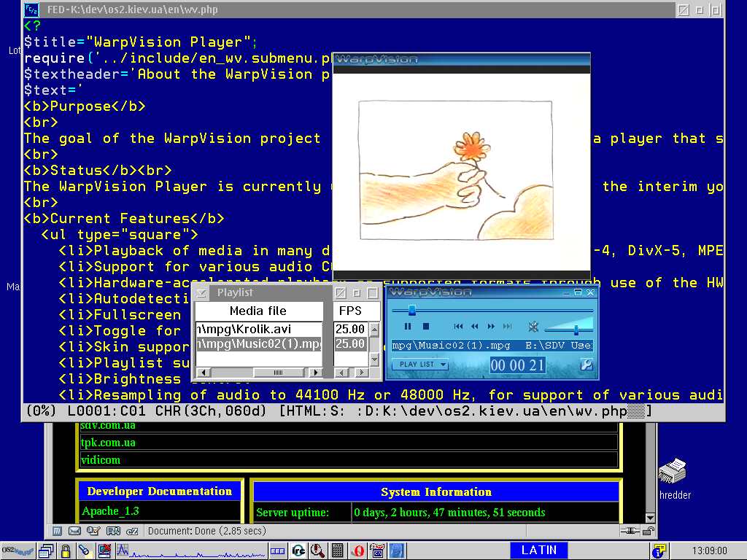
Task: Open the Address Book icon in browser status bar
Action: pos(113,531)
